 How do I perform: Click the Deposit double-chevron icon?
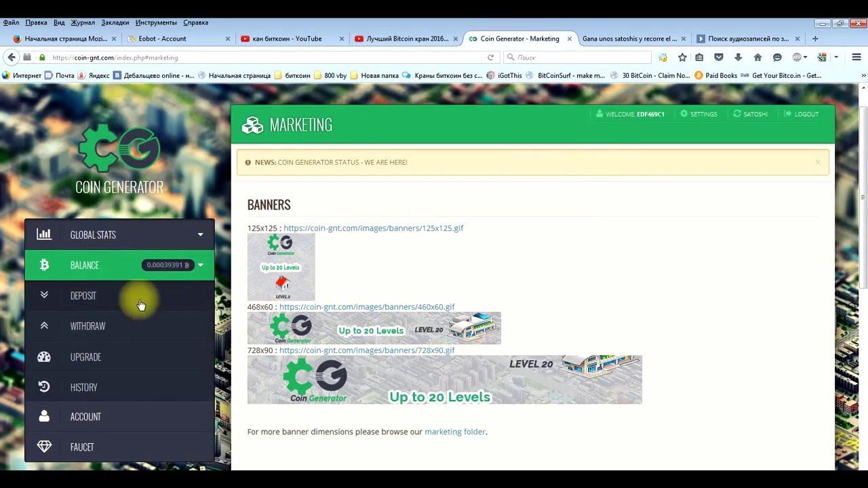[x=44, y=295]
